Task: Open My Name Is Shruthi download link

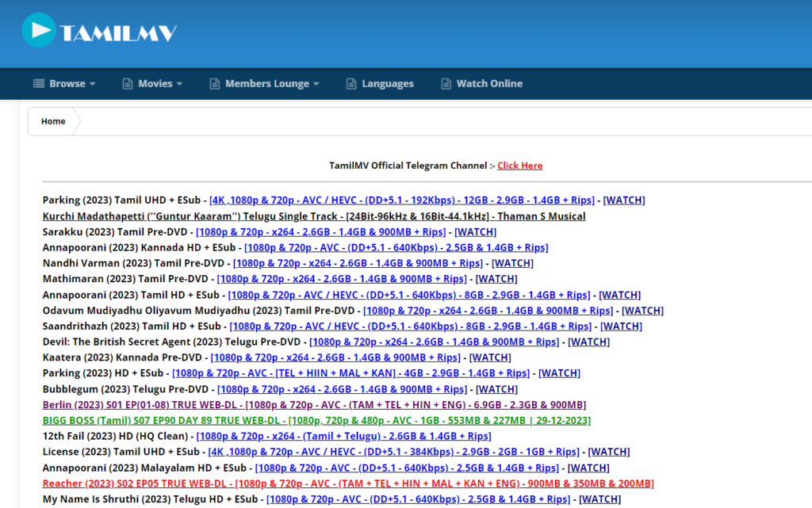Action: pos(419,499)
